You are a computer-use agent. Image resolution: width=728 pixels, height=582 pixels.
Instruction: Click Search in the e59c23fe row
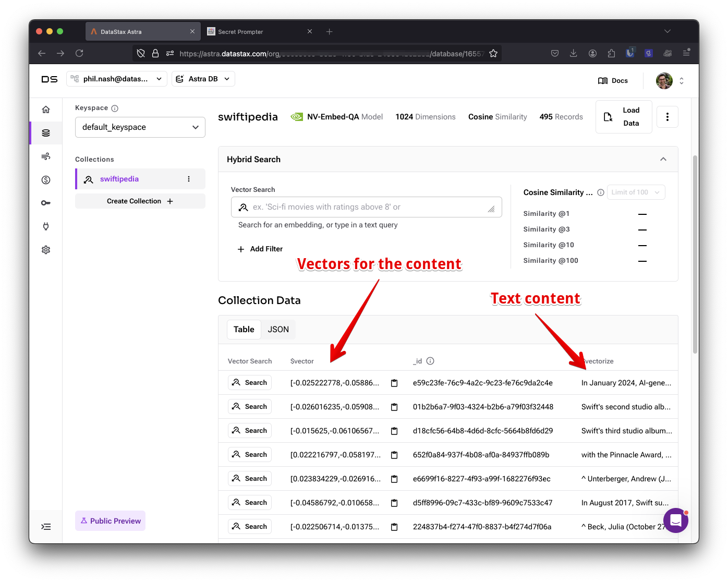click(x=250, y=383)
